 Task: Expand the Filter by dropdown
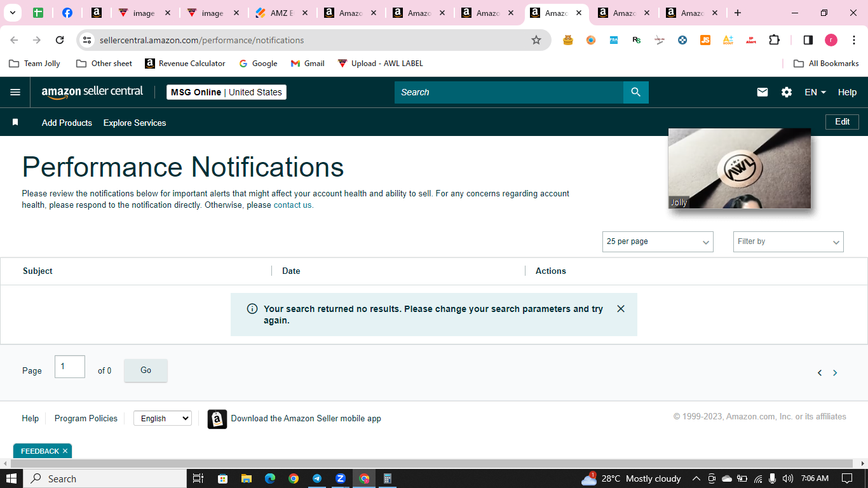789,241
